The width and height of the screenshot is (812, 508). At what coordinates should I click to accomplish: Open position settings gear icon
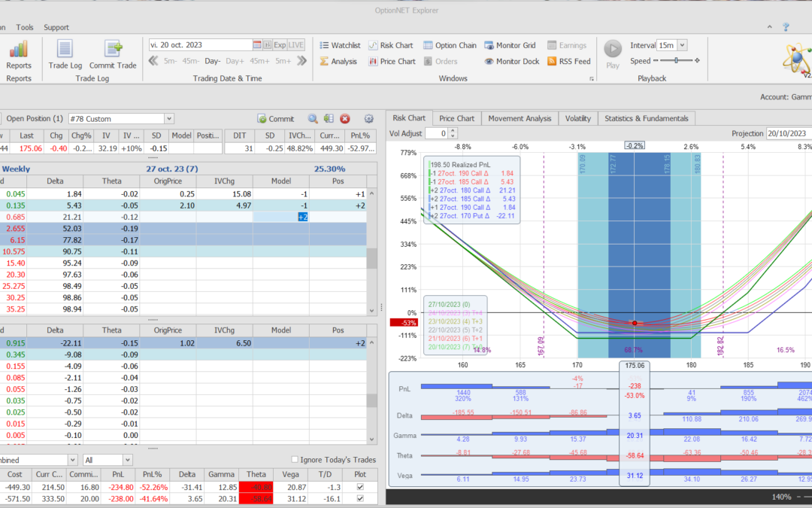[x=368, y=119]
